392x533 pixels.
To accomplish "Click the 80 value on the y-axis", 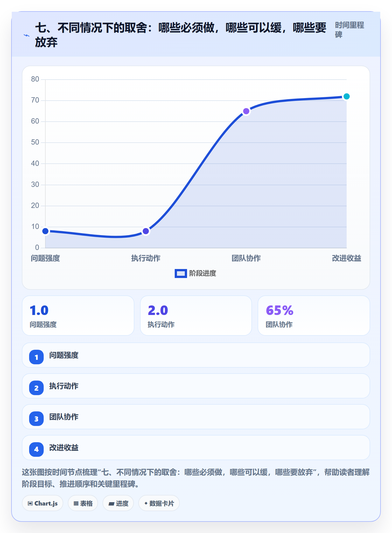I will point(35,79).
